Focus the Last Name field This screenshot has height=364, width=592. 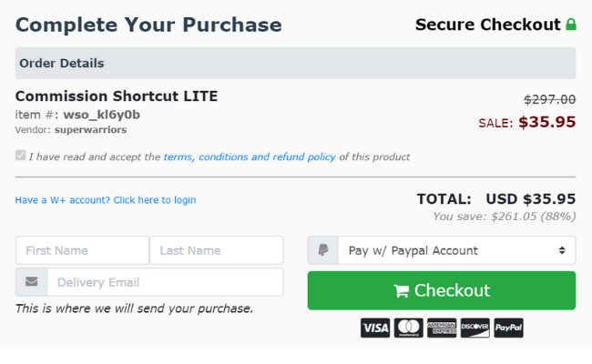(x=217, y=250)
